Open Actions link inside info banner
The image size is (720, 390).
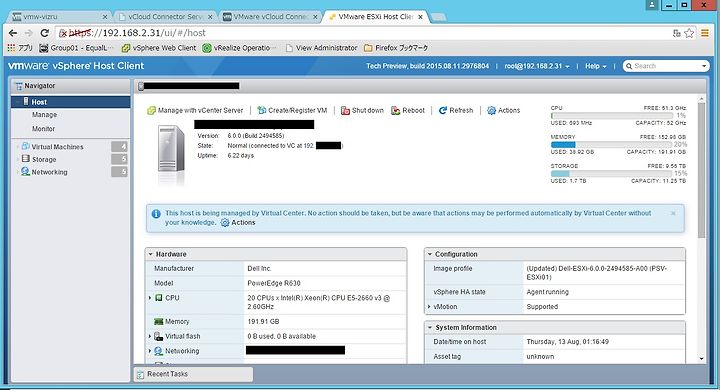tap(238, 222)
